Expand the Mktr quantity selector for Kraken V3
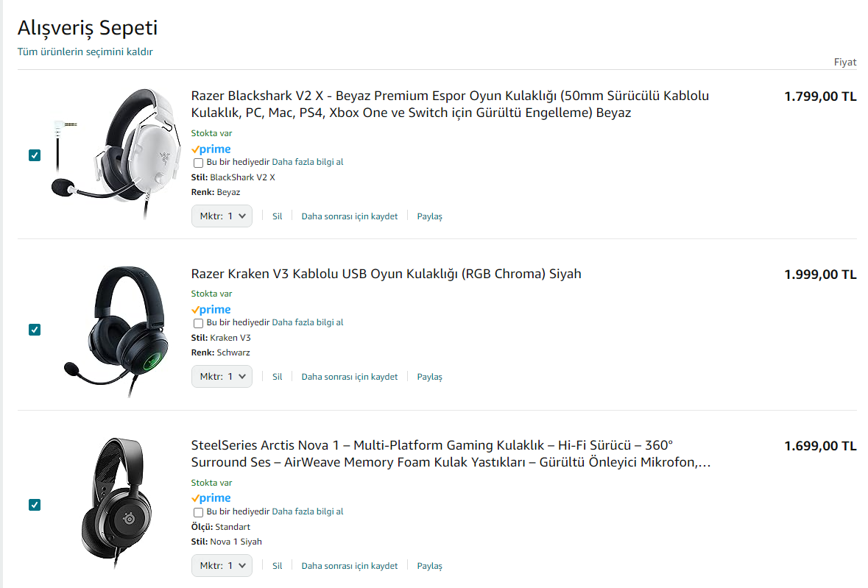The width and height of the screenshot is (868, 588). (222, 377)
